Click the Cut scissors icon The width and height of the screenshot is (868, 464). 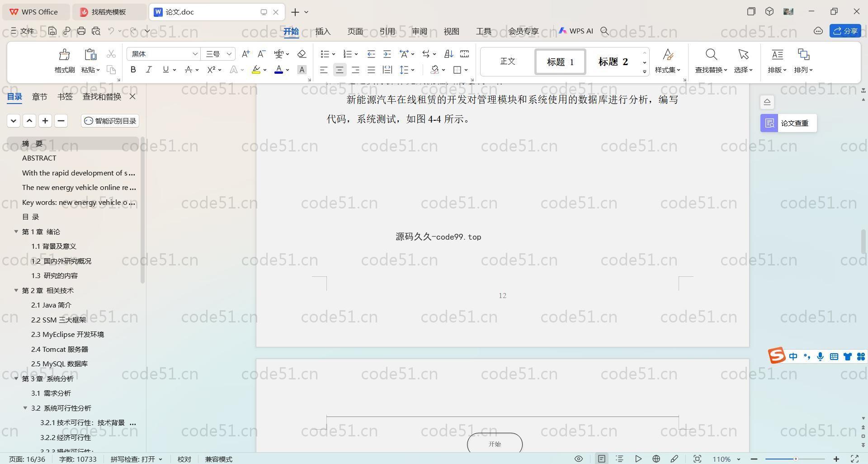click(x=111, y=54)
